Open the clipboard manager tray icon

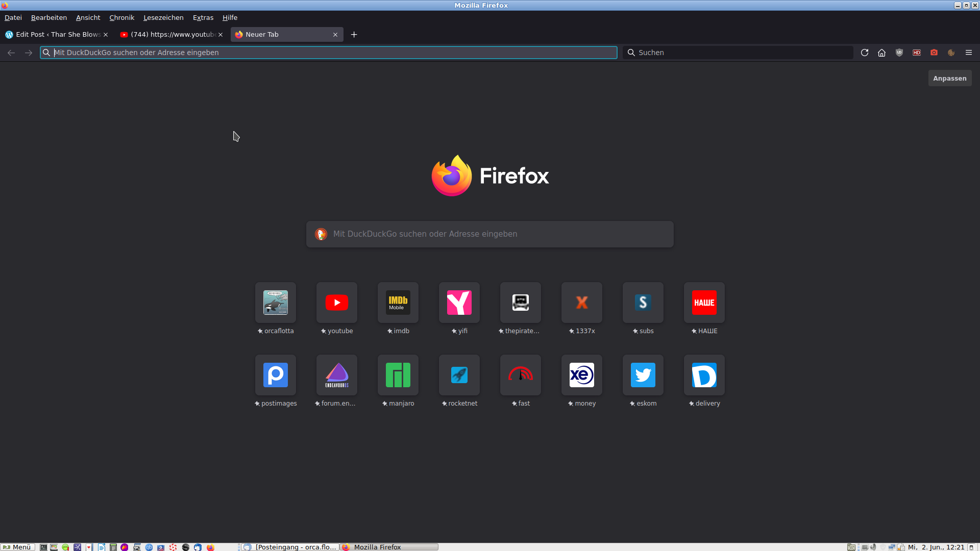click(x=901, y=547)
